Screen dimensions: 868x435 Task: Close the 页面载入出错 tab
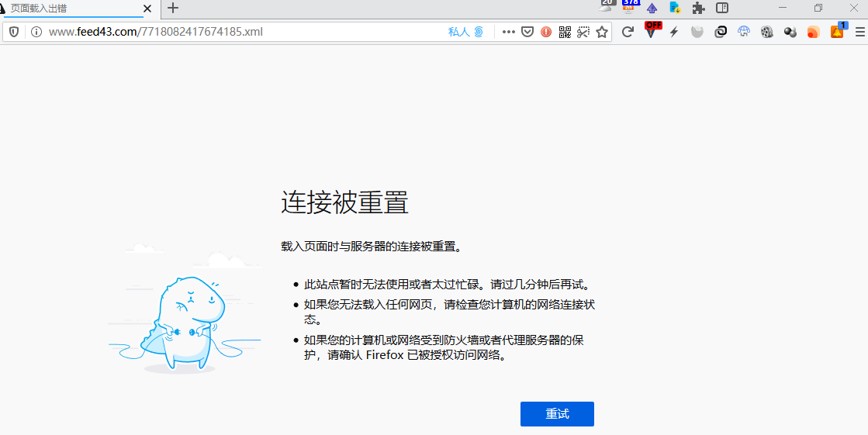coord(147,9)
